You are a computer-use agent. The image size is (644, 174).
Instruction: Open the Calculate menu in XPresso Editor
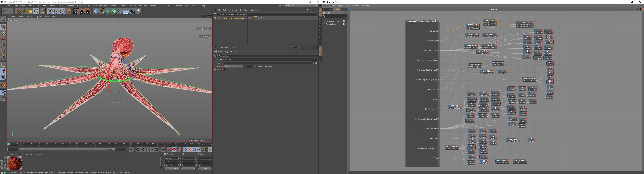coord(365,6)
